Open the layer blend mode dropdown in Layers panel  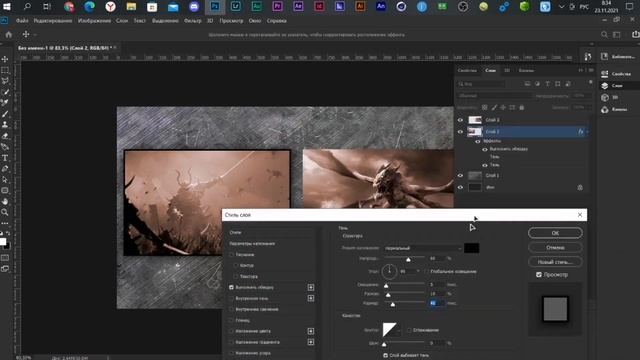[x=494, y=96]
